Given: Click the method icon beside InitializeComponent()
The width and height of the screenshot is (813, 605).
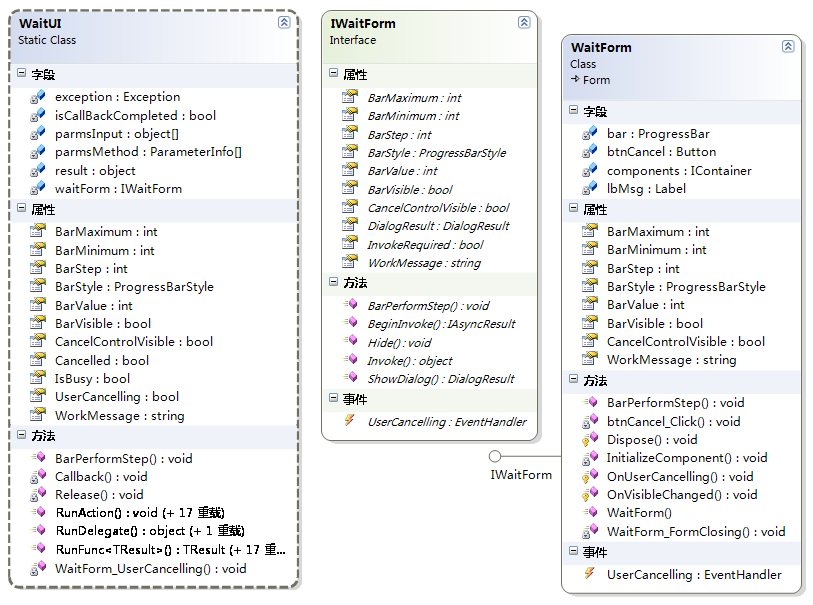Looking at the screenshot, I should pyautogui.click(x=590, y=458).
